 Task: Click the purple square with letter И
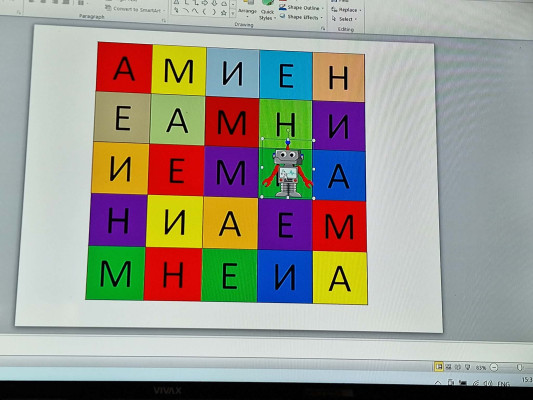click(339, 126)
